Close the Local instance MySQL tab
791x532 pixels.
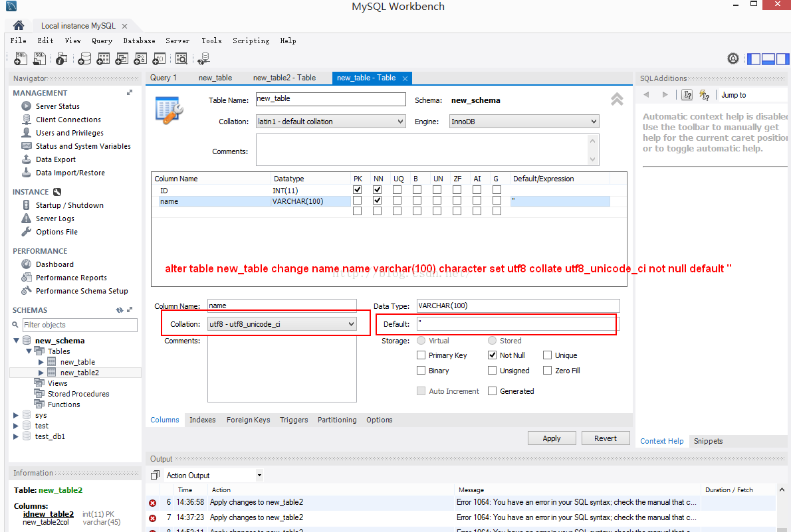(124, 26)
